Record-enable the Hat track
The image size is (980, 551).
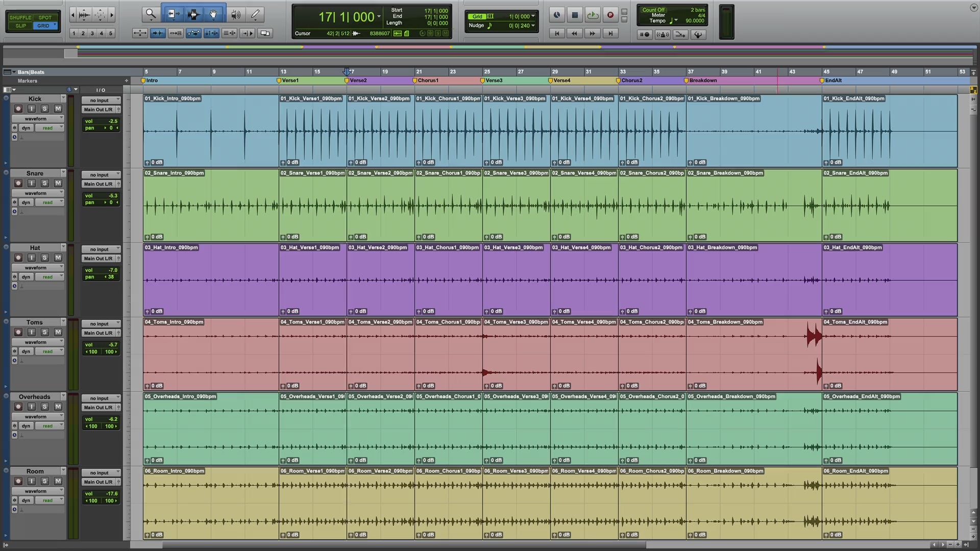pos(18,258)
